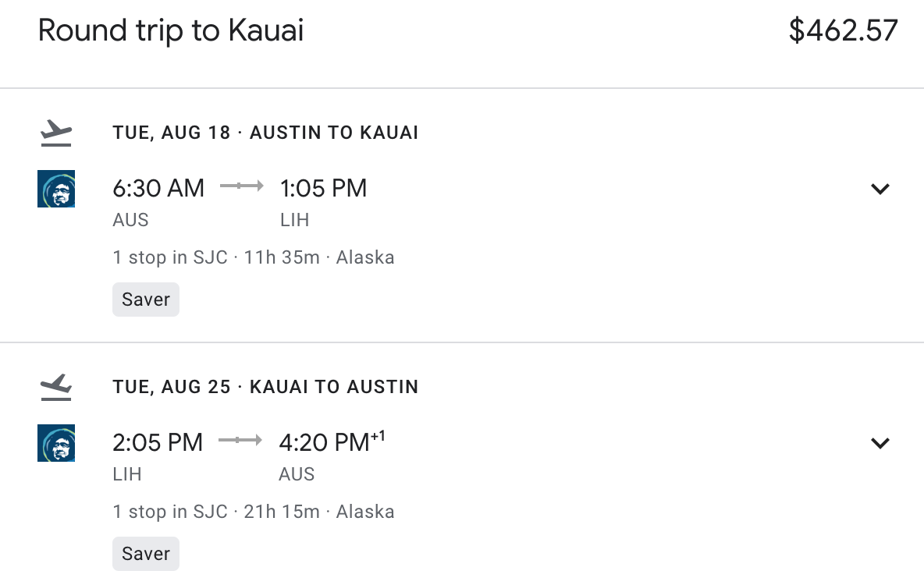Click the takeoff airplane icon for Austin to Kauai
Image resolution: width=924 pixels, height=585 pixels.
pos(56,133)
